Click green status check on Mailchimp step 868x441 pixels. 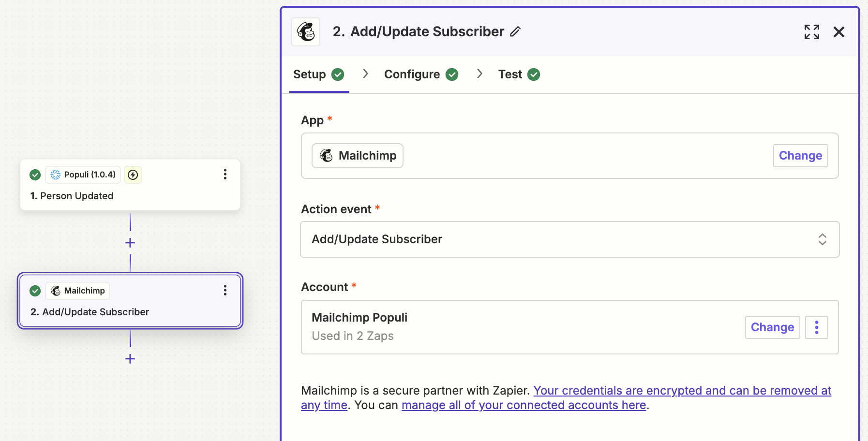(35, 291)
